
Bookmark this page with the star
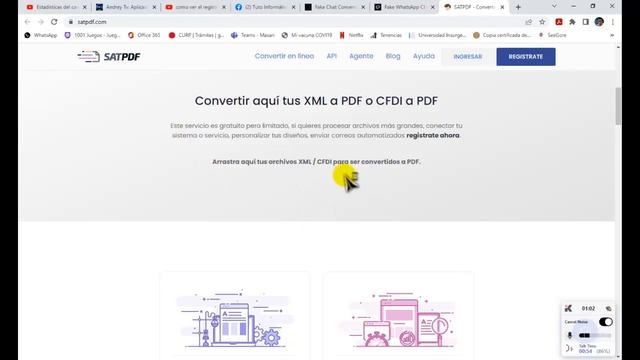[x=542, y=22]
